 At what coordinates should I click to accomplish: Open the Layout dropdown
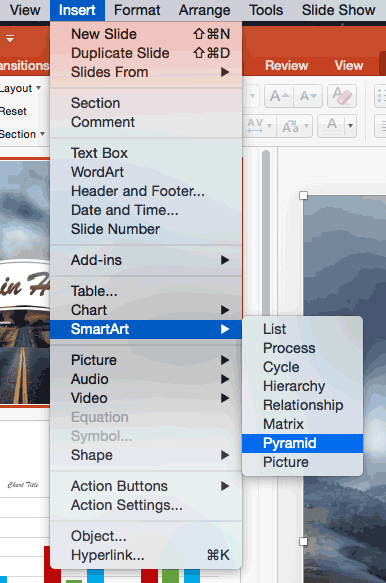20,88
